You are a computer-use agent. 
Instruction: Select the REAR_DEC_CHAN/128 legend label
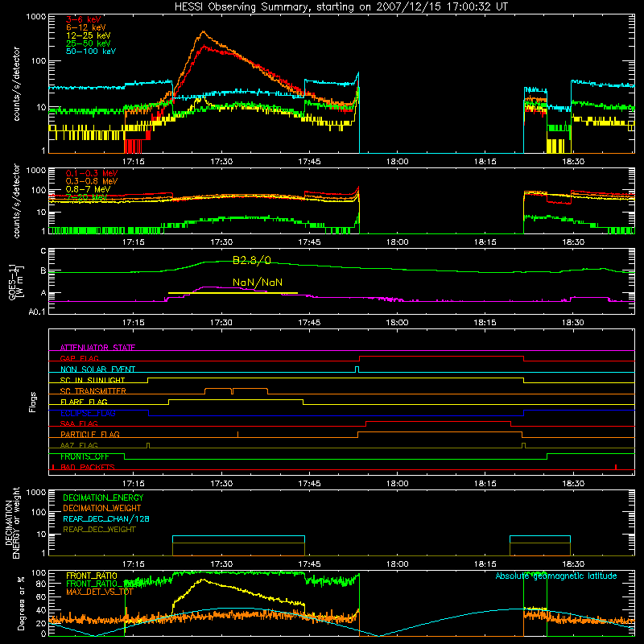[x=106, y=518]
